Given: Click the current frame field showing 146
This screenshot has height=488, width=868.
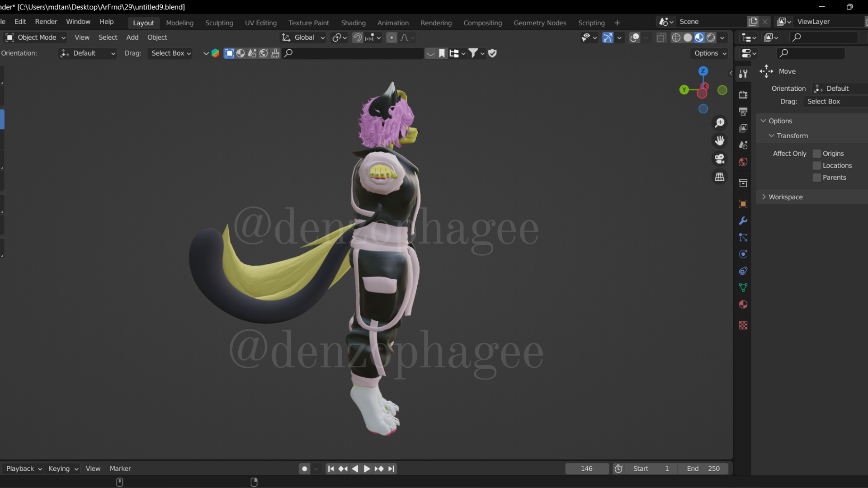Looking at the screenshot, I should [586, 469].
